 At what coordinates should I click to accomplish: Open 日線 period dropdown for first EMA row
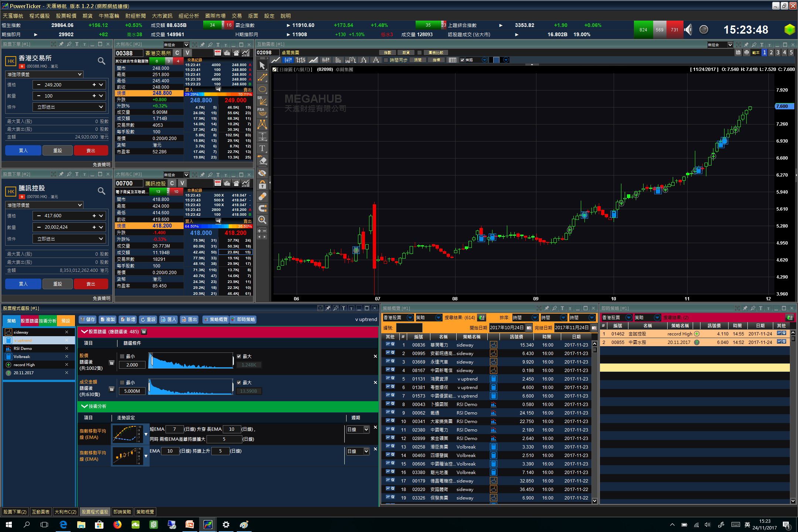click(x=358, y=429)
